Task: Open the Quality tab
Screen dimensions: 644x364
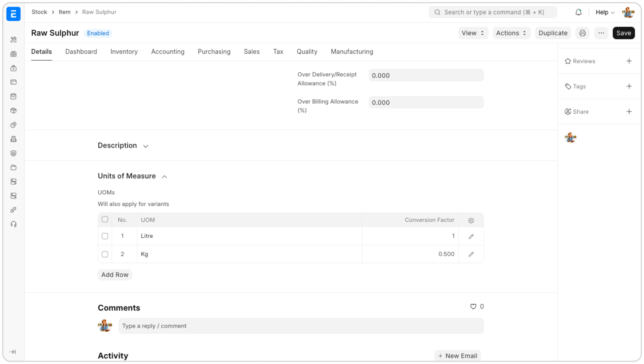Action: (307, 52)
